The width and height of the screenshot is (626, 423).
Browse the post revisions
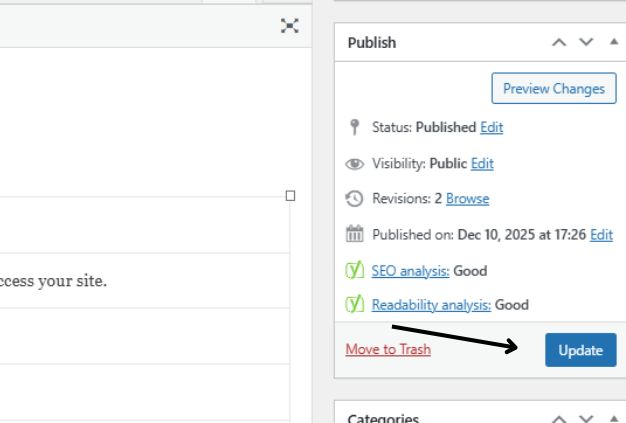point(467,199)
